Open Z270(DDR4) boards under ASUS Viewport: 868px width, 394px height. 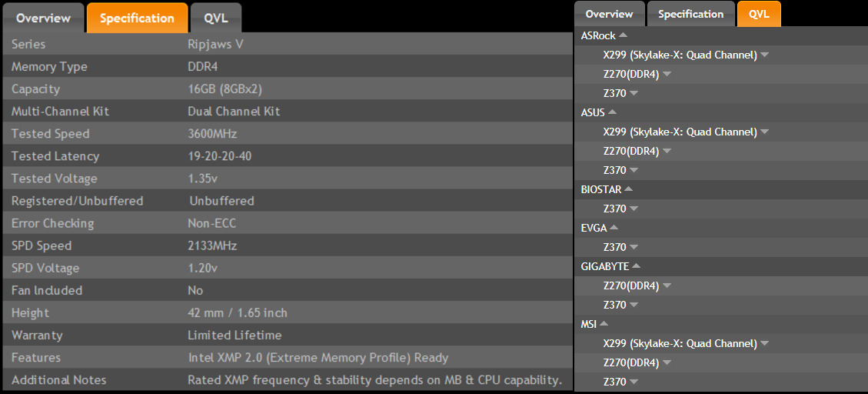click(x=667, y=151)
